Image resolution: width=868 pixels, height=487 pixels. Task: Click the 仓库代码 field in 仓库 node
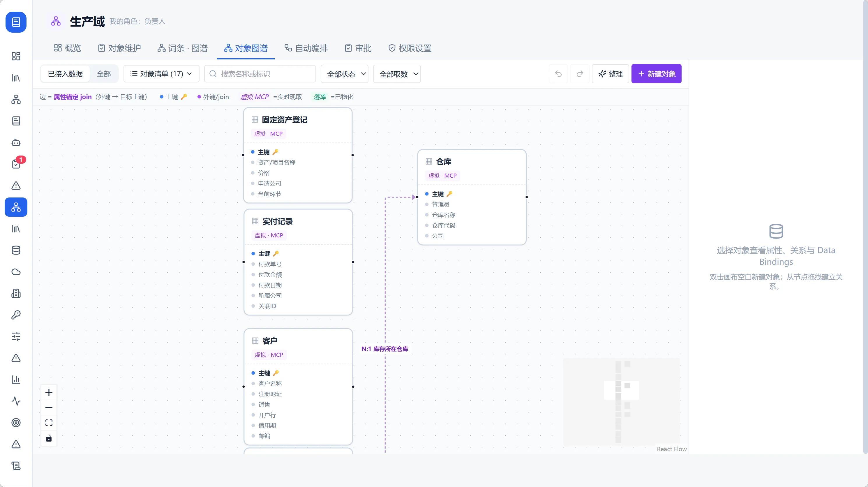click(443, 225)
